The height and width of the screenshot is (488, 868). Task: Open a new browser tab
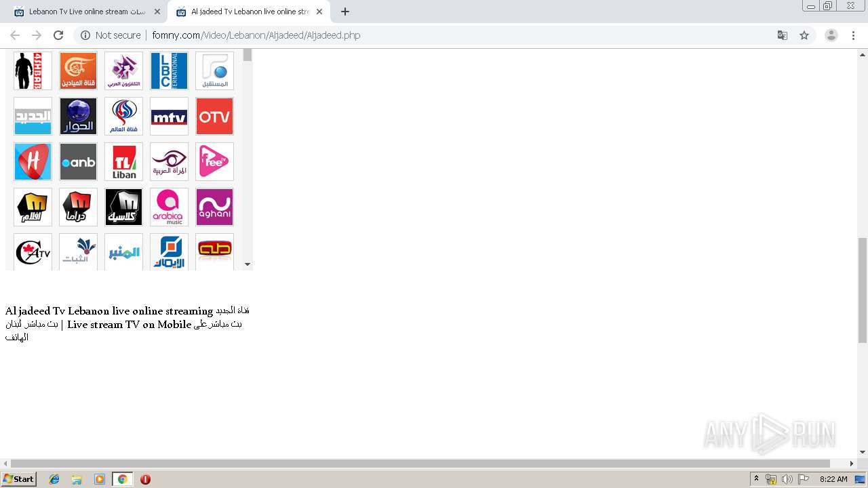(x=345, y=12)
